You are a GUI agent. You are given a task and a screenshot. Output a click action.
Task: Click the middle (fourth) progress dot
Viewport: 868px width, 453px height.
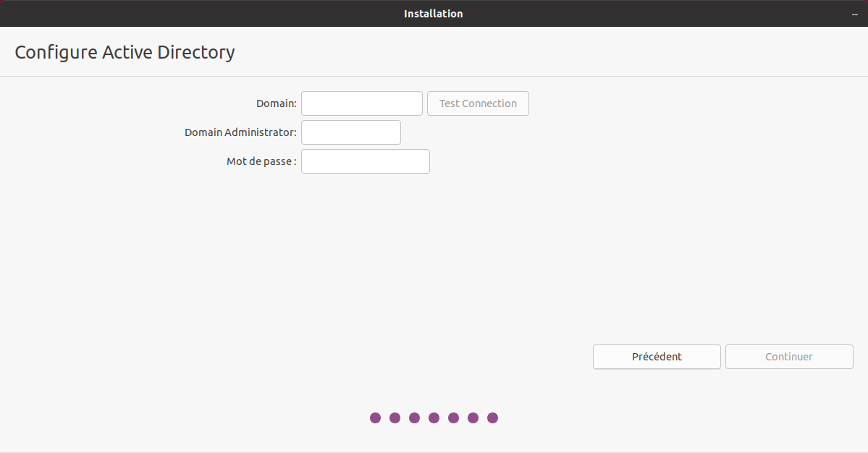[434, 418]
